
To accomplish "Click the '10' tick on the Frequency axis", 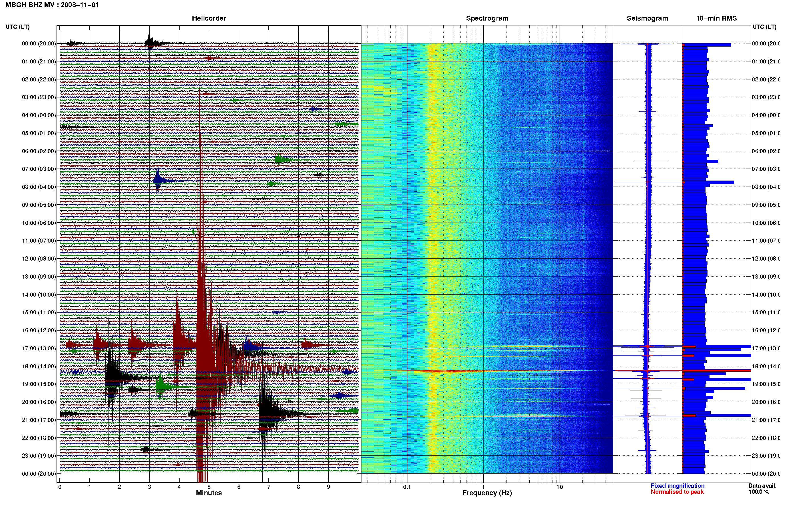I will click(560, 487).
